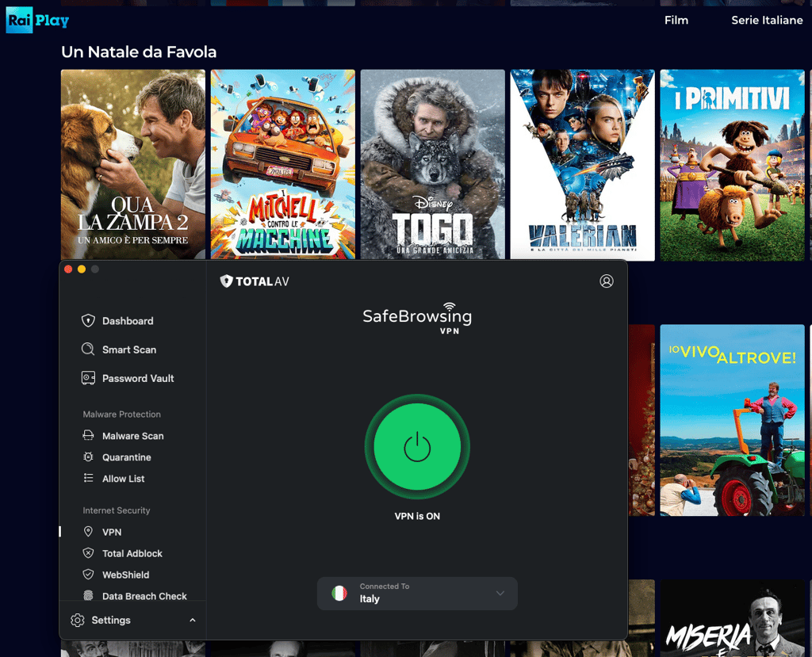Open Mitchell contro le Macchine poster
This screenshot has height=657, width=812.
coord(283,165)
